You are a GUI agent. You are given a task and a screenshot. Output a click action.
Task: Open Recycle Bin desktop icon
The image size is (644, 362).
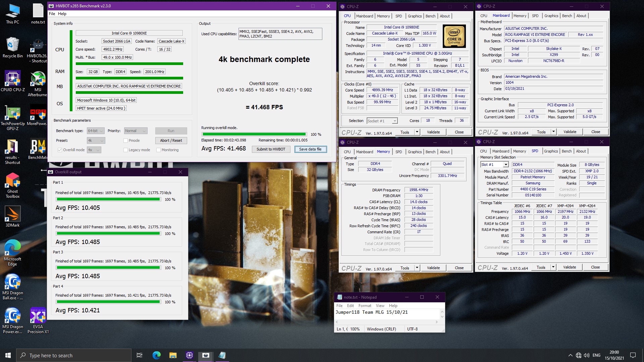(12, 48)
